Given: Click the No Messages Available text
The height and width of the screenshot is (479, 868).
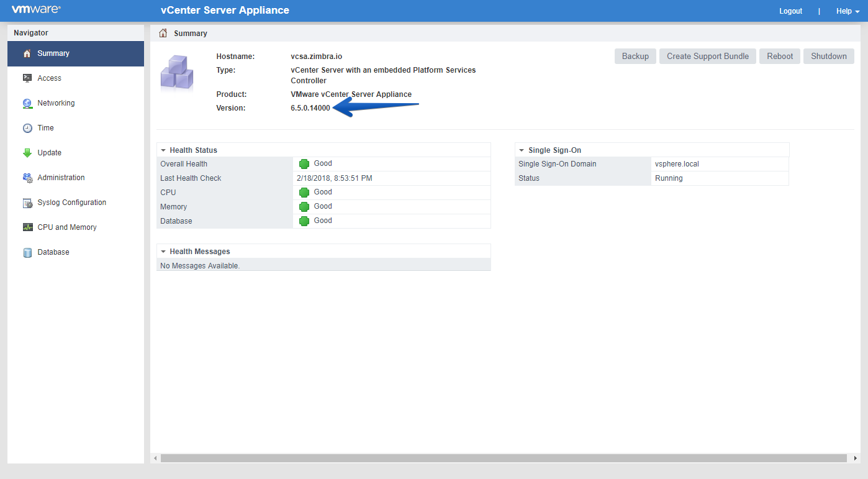Looking at the screenshot, I should coord(200,266).
